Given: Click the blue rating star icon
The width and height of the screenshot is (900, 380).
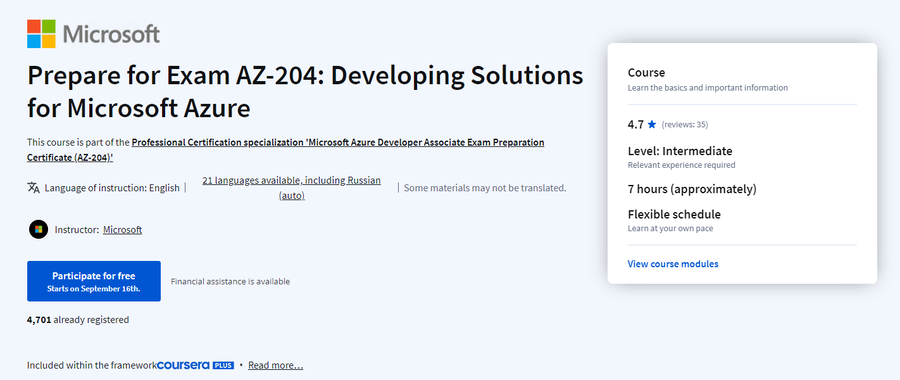Looking at the screenshot, I should click(651, 124).
